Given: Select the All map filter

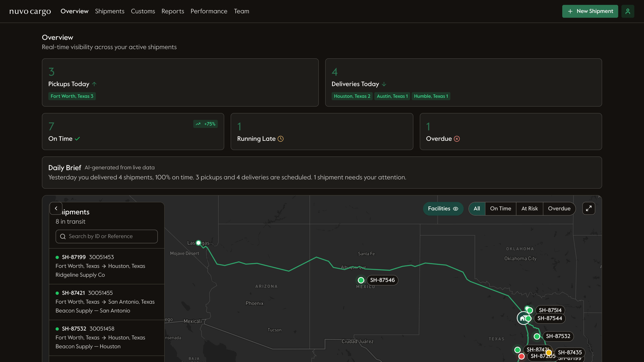Looking at the screenshot, I should tap(477, 208).
